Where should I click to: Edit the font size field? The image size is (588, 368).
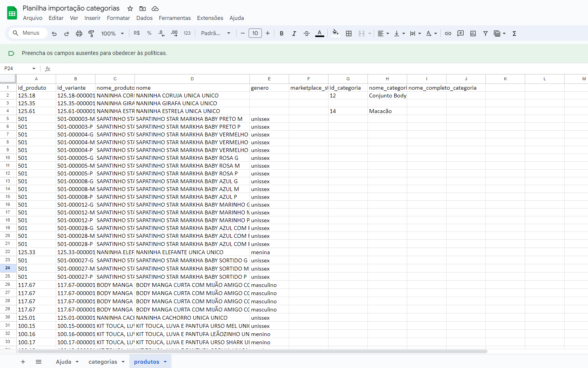click(255, 34)
